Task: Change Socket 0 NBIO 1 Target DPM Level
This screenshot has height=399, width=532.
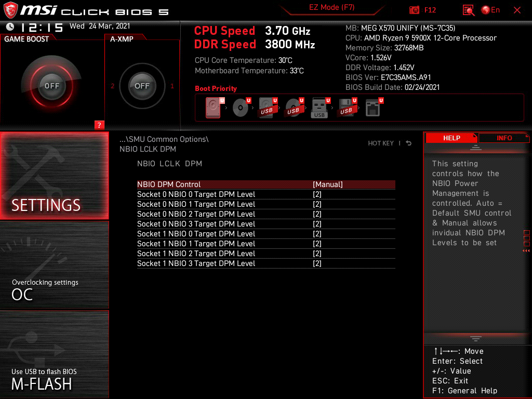Action: (266, 204)
